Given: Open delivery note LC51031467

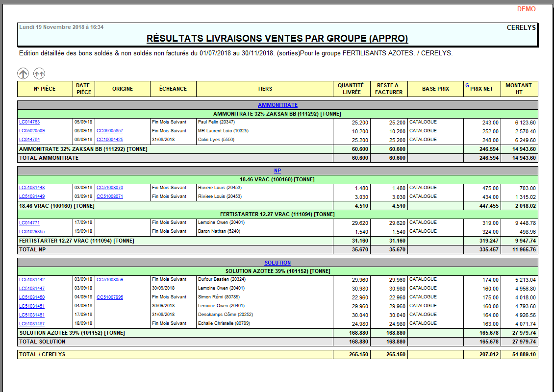Looking at the screenshot, I should (32, 323).
